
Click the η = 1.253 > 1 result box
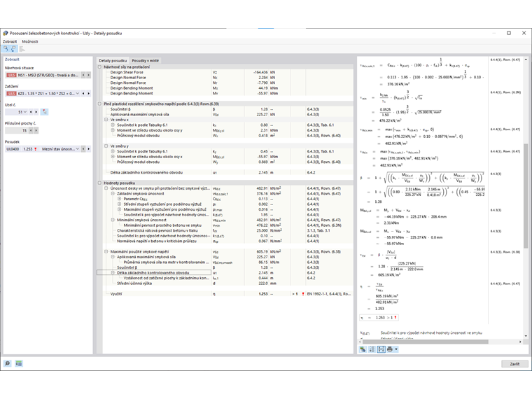(379, 318)
